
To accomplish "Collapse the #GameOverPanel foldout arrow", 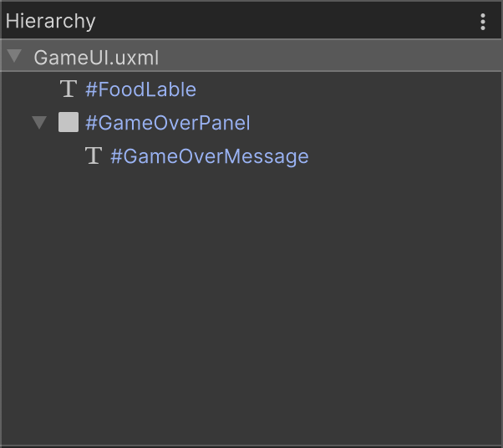I will click(39, 123).
